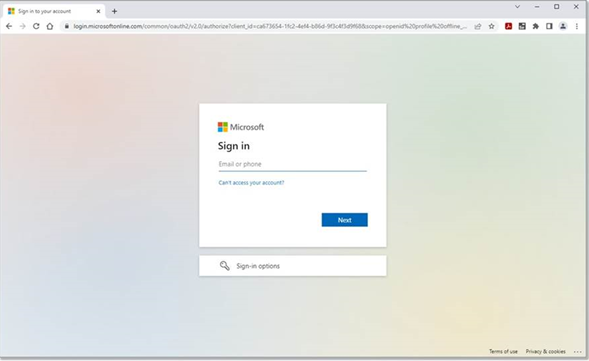Select the 'Sign in to your account' tab
This screenshot has height=361, width=589.
coord(54,11)
